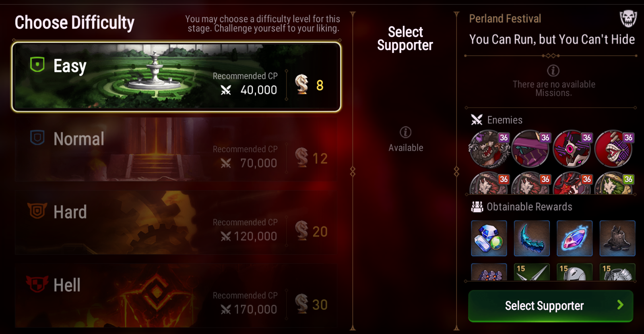View the pink-eyed mask enemy portrait
Viewport: 644px width, 334px height.
(x=572, y=149)
